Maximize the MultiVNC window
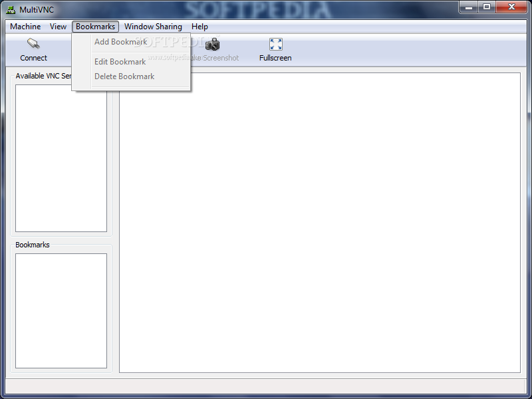Screen dimensions: 532x399 (x=487, y=7)
